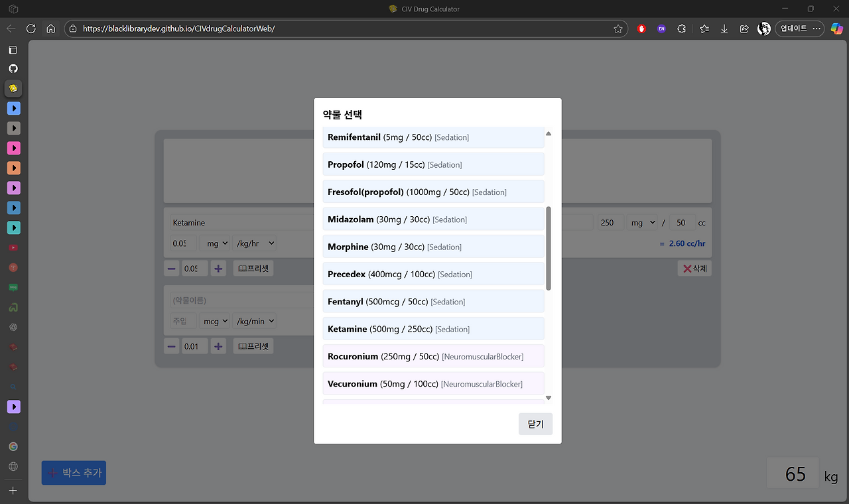849x504 pixels.
Task: Edit the 0.01 step value field
Action: coord(195,346)
